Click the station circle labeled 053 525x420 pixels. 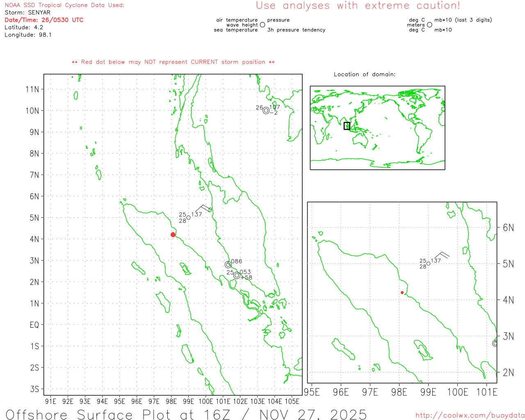(x=237, y=275)
